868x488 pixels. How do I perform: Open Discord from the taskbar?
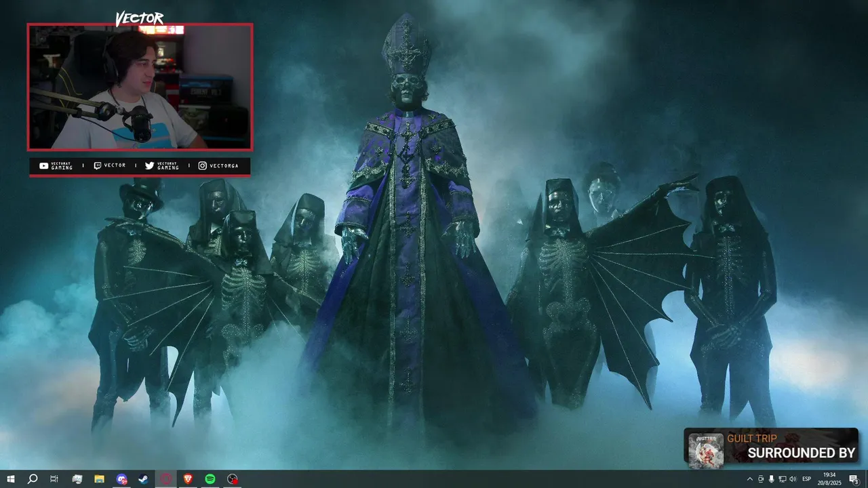pos(121,479)
